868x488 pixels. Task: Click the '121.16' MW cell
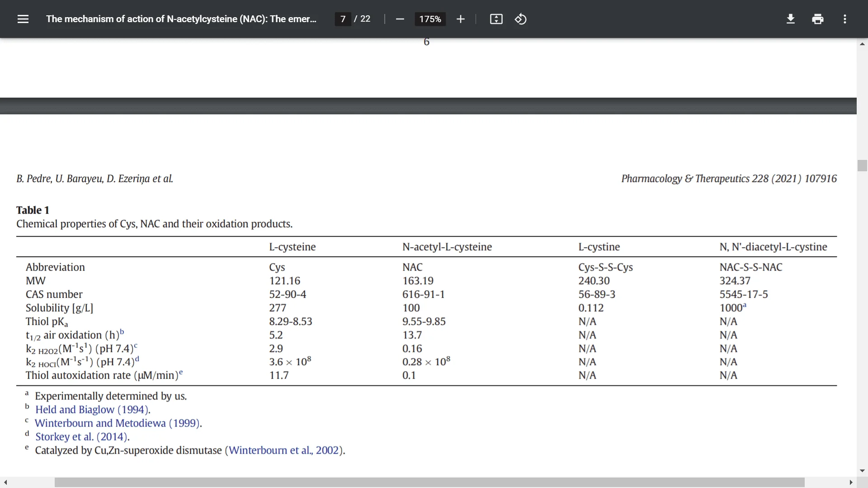coord(284,281)
